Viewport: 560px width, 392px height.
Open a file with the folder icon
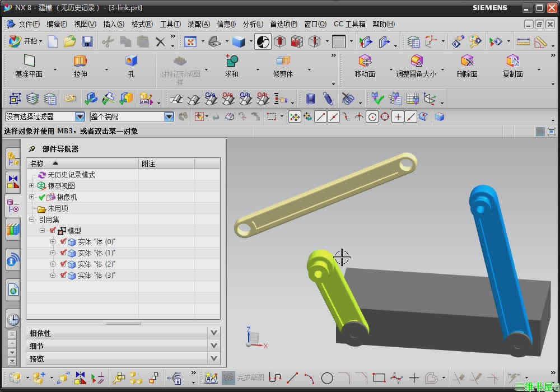(x=70, y=42)
